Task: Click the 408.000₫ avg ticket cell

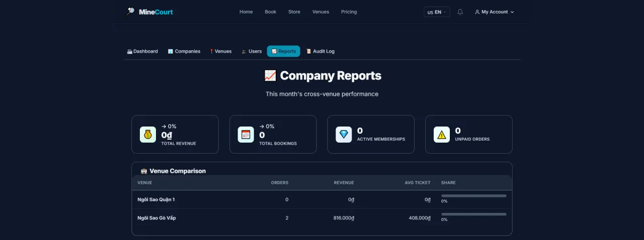Action: (420, 218)
